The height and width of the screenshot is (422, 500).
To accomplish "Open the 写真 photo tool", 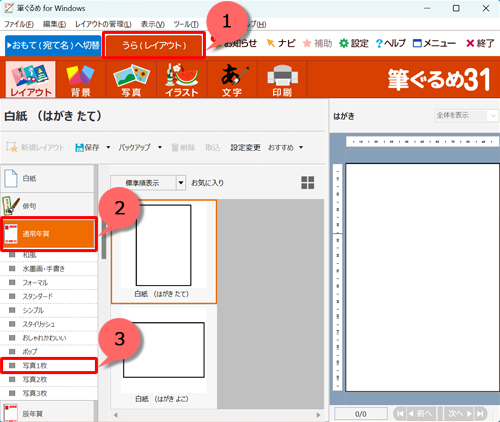I will tap(131, 79).
